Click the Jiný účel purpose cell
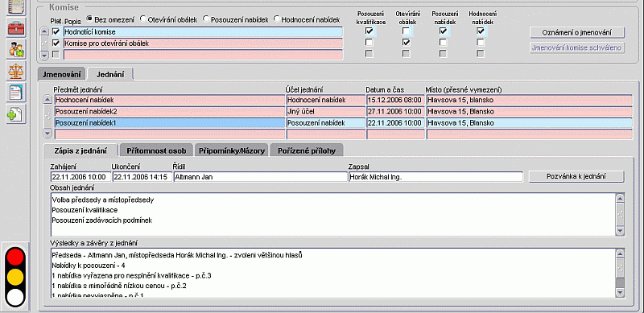This screenshot has width=644, height=313. (326, 111)
